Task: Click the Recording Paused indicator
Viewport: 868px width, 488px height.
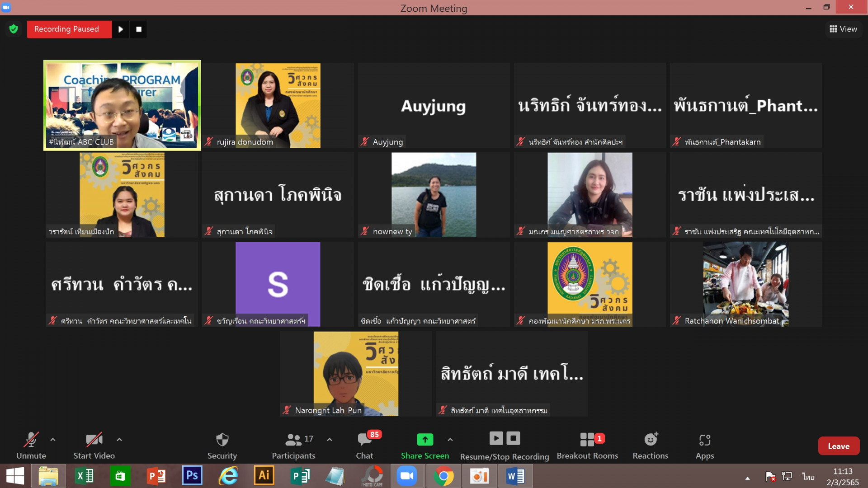Action: point(69,29)
